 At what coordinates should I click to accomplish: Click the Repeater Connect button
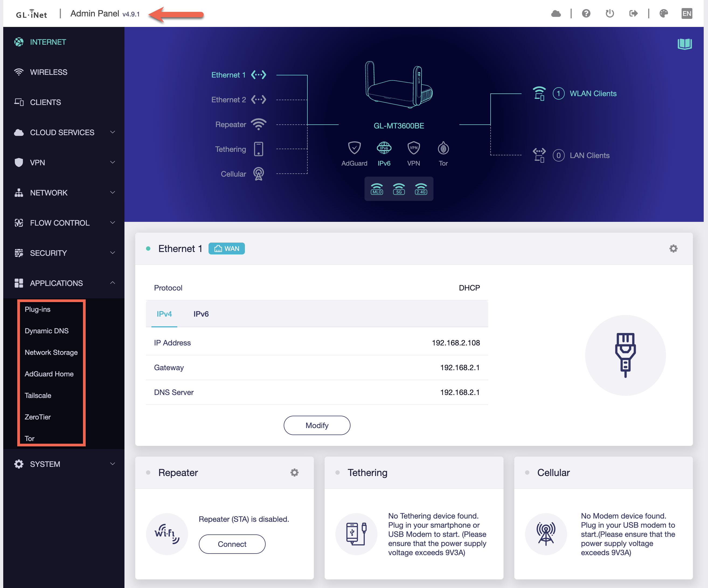pos(232,544)
